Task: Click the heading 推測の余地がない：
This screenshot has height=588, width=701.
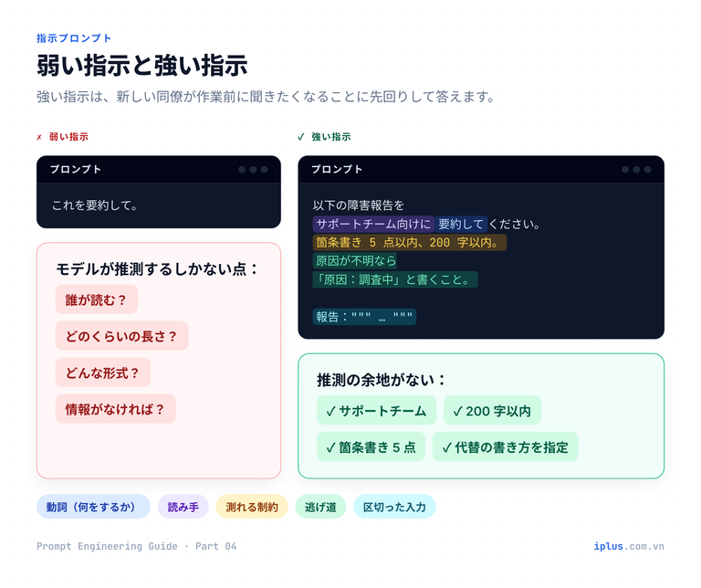Action: coord(382,380)
